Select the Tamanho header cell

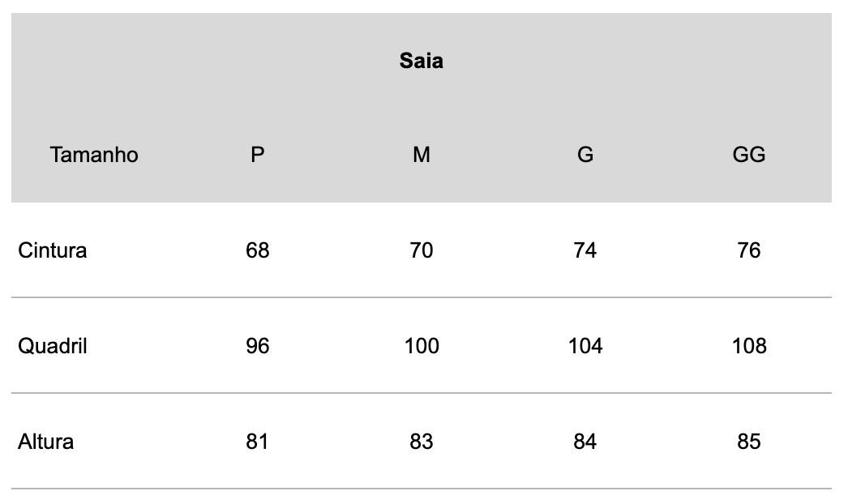tap(94, 155)
